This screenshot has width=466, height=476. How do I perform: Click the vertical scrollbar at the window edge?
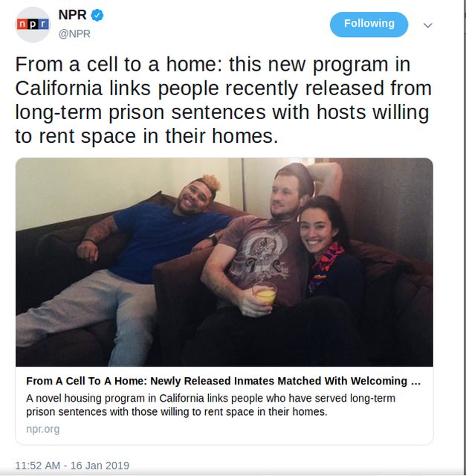point(465,238)
